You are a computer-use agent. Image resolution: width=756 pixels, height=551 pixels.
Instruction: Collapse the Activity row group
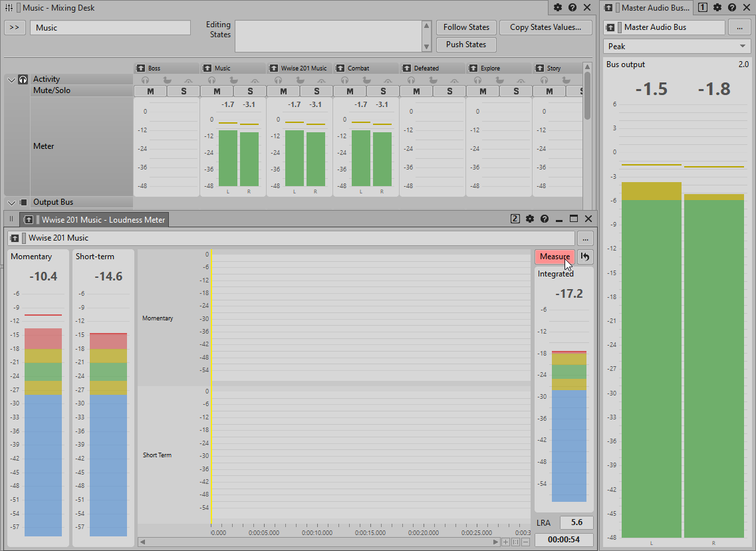(x=11, y=80)
